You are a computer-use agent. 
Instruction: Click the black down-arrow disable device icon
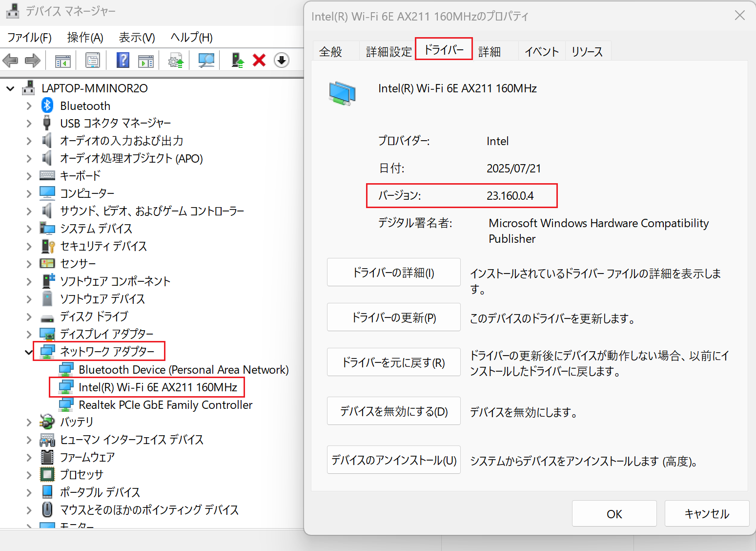[282, 61]
